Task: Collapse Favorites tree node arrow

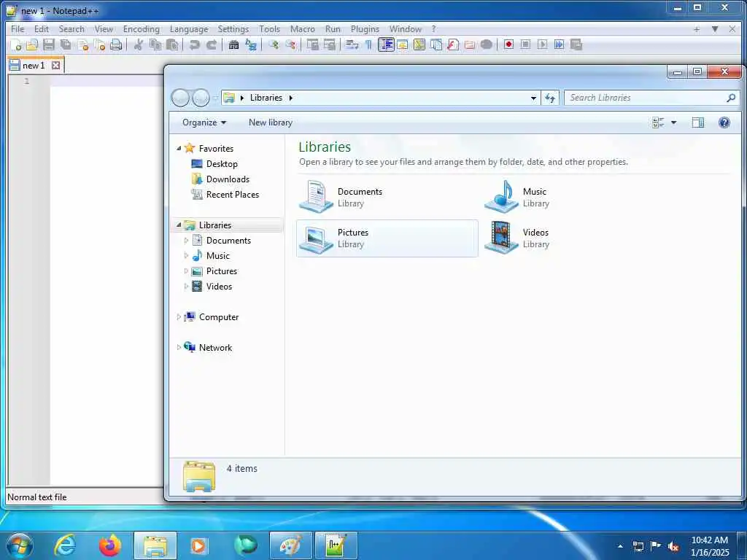Action: pyautogui.click(x=179, y=149)
